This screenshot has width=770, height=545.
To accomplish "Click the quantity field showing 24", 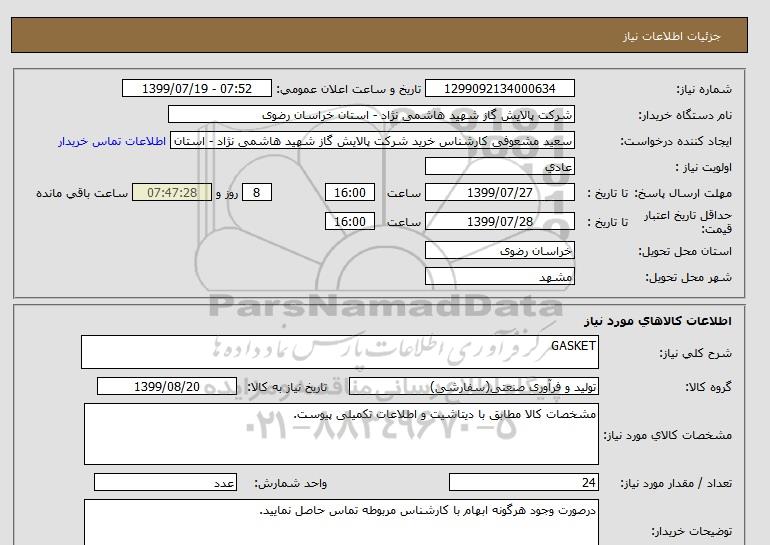I will click(523, 483).
